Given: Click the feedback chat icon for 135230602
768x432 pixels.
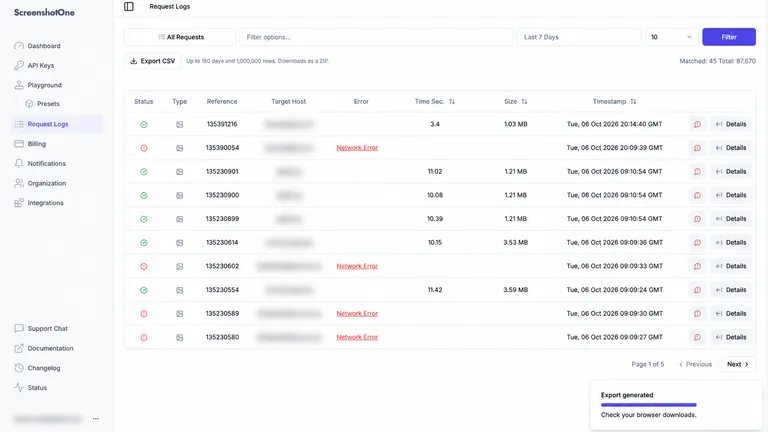Looking at the screenshot, I should [x=697, y=266].
